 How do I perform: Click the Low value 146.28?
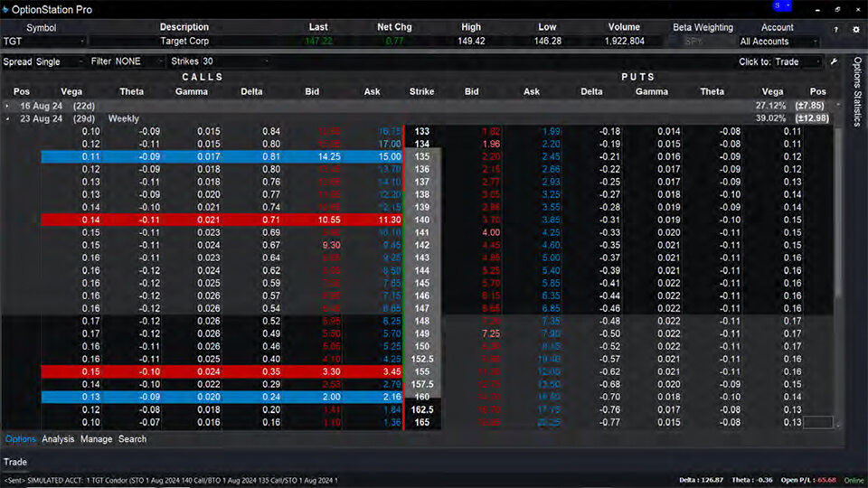548,41
